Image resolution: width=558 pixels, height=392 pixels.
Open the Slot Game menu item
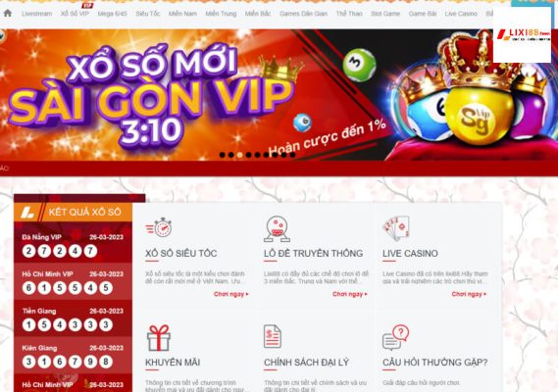coord(385,14)
